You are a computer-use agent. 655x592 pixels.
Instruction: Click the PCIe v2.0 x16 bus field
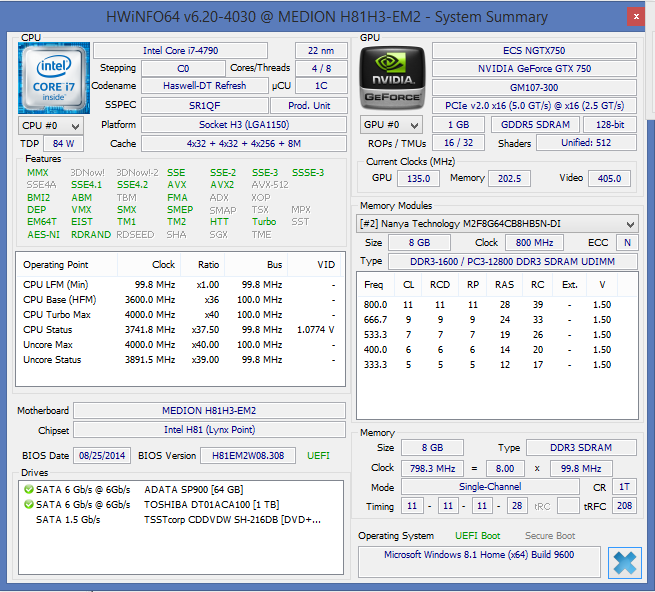(534, 106)
